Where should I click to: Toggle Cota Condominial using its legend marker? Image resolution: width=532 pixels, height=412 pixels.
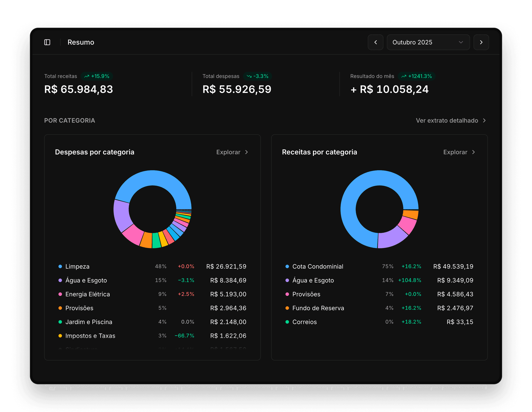[x=287, y=266]
